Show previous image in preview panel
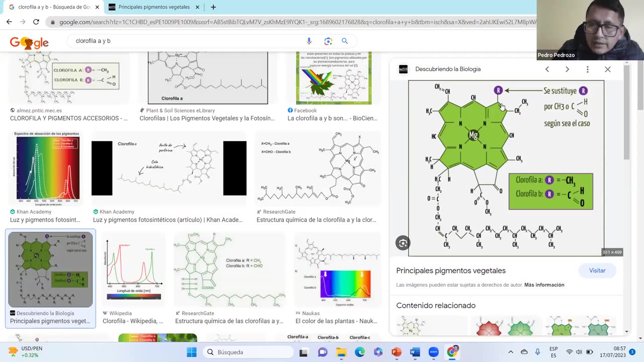 [547, 69]
